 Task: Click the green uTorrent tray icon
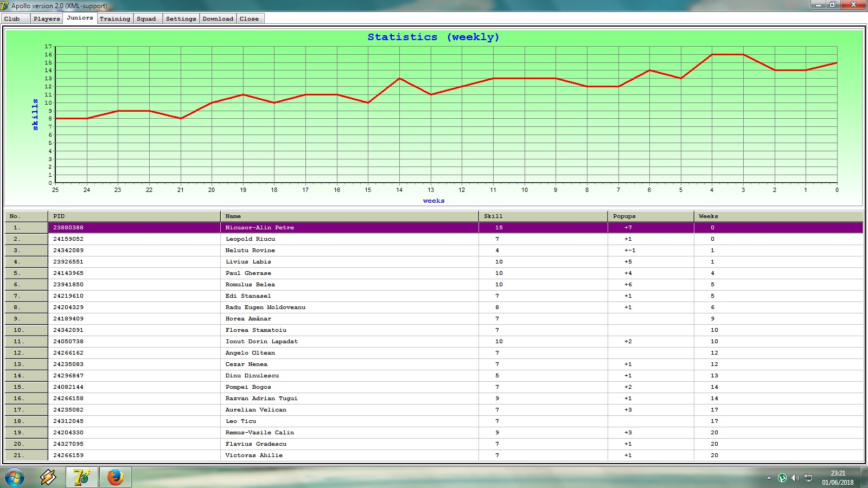tap(782, 478)
